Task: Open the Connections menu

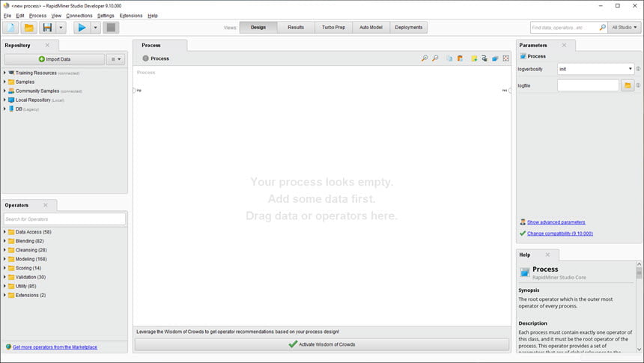Action: pos(79,16)
